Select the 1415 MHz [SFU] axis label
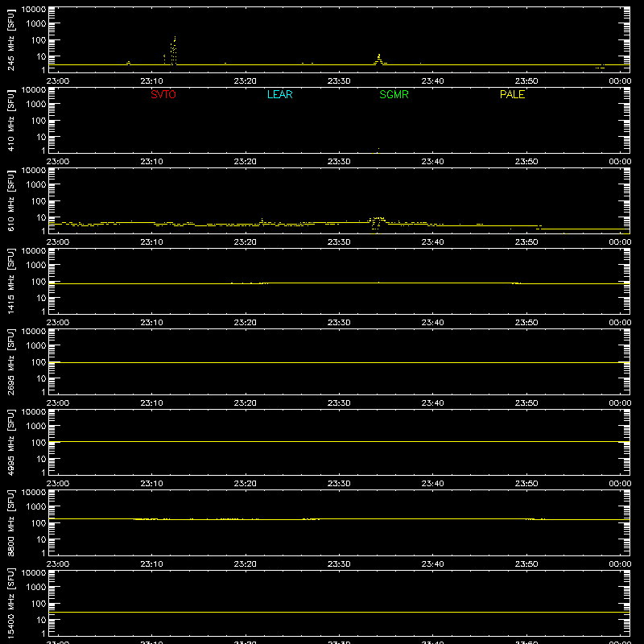Screen dimensions: 644x644 11,281
